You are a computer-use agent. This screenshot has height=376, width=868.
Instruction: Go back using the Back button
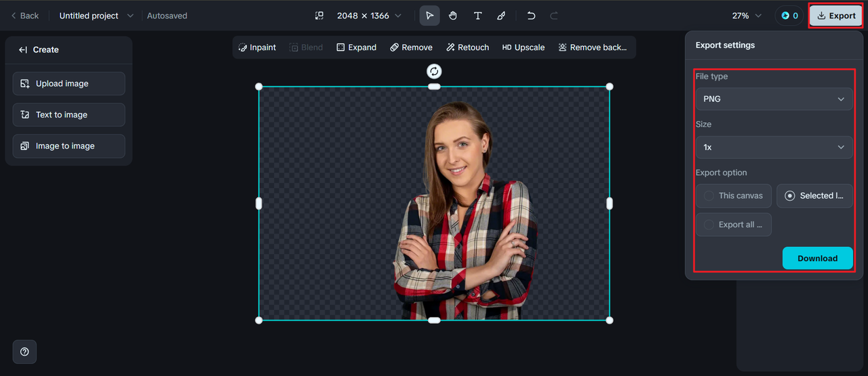24,16
